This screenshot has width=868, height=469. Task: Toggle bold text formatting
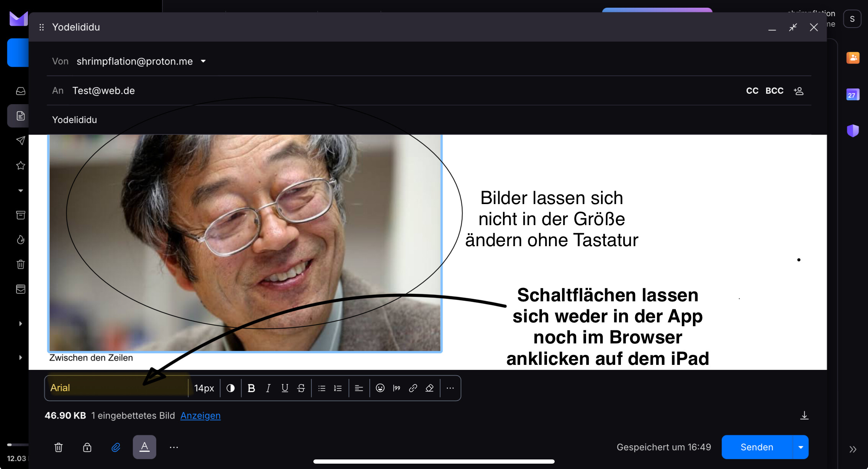(x=251, y=388)
